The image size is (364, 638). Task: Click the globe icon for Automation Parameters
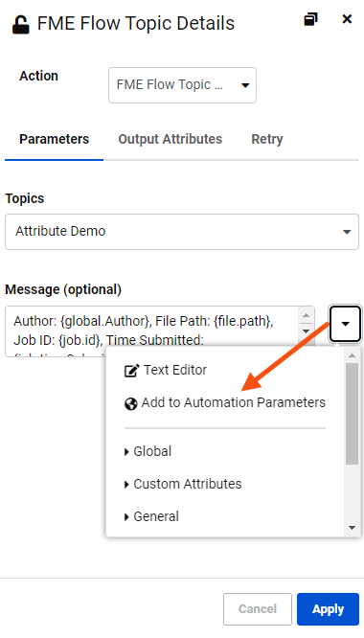[130, 403]
